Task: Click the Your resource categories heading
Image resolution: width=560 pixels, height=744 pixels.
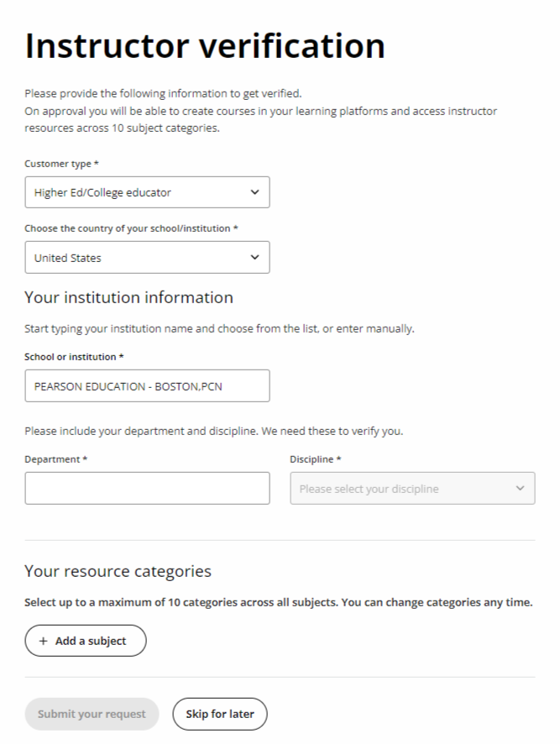Action: coord(119,571)
